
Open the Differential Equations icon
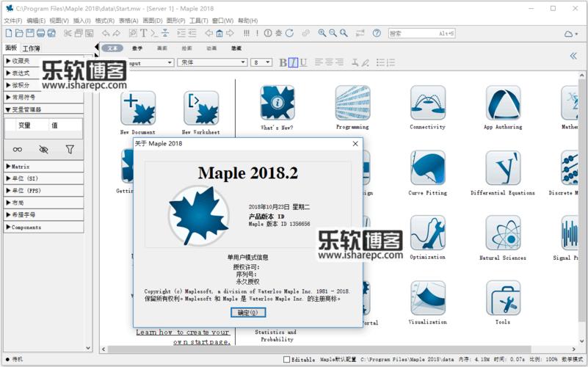click(x=503, y=168)
